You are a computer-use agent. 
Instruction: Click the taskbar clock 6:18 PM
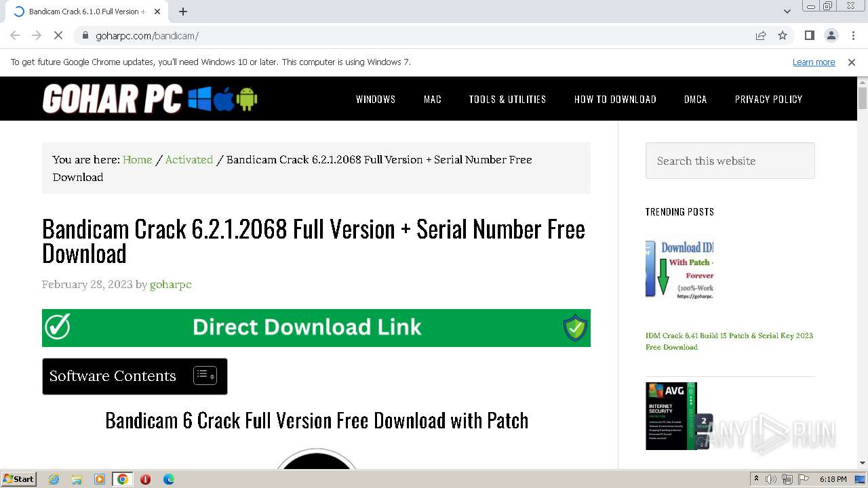click(x=833, y=479)
